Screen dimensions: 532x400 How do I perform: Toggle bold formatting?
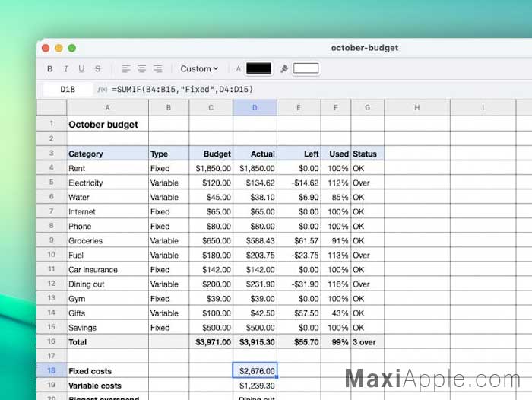coord(50,69)
